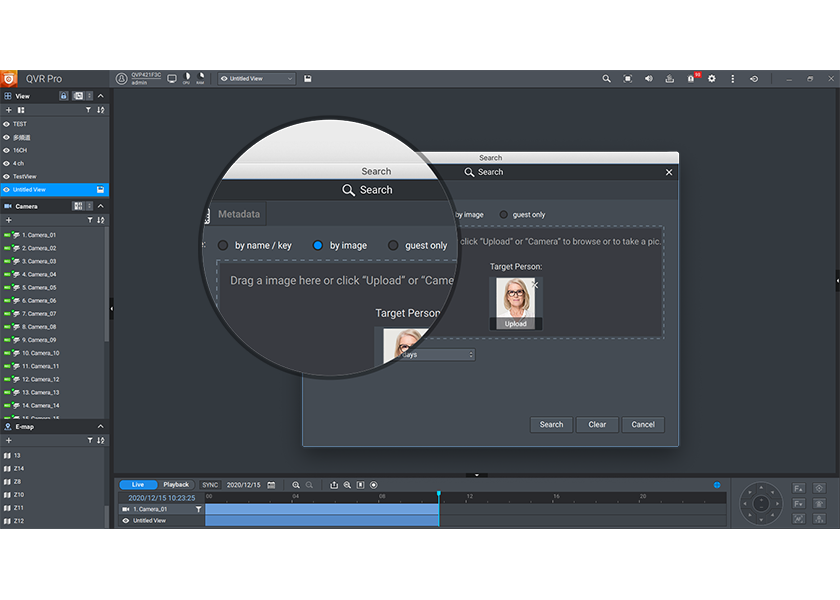Mute audio with the speaker icon

(x=648, y=78)
